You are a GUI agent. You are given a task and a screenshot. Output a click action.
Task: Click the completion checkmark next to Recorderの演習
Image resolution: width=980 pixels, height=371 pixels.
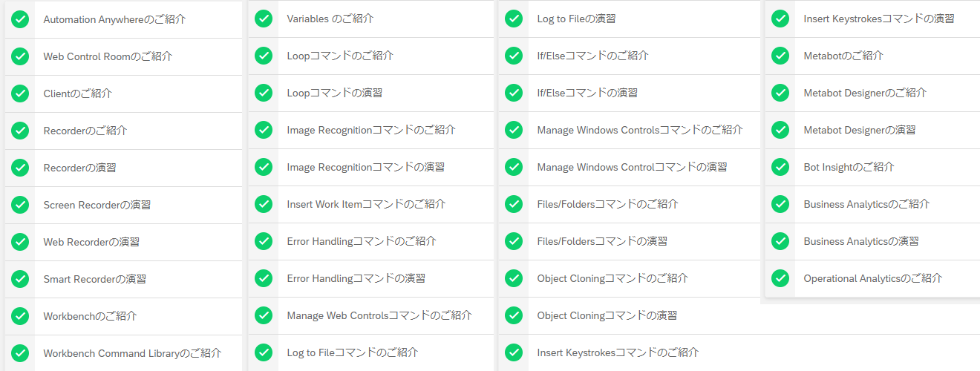(20, 168)
